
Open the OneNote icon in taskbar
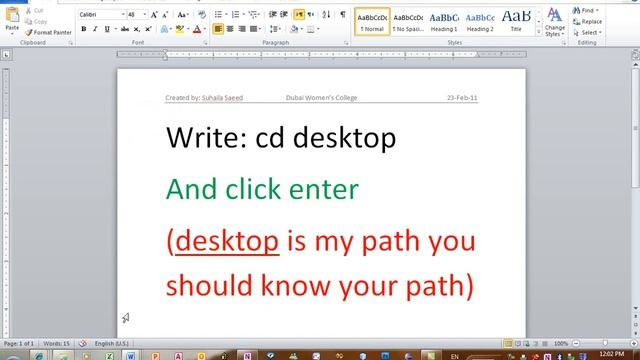click(247, 356)
